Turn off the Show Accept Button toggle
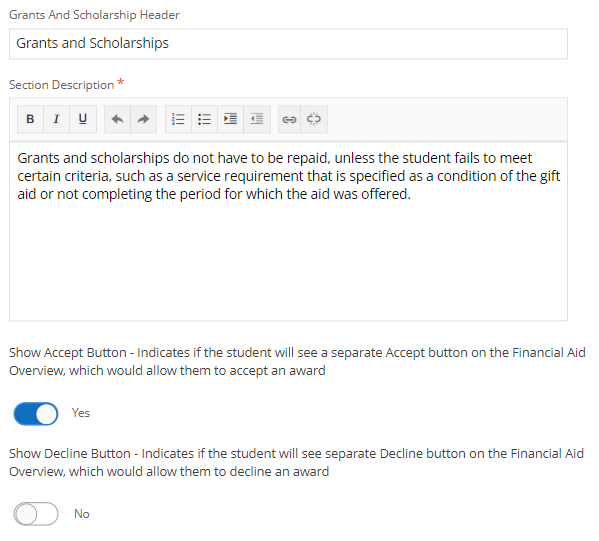The width and height of the screenshot is (599, 541). [36, 413]
